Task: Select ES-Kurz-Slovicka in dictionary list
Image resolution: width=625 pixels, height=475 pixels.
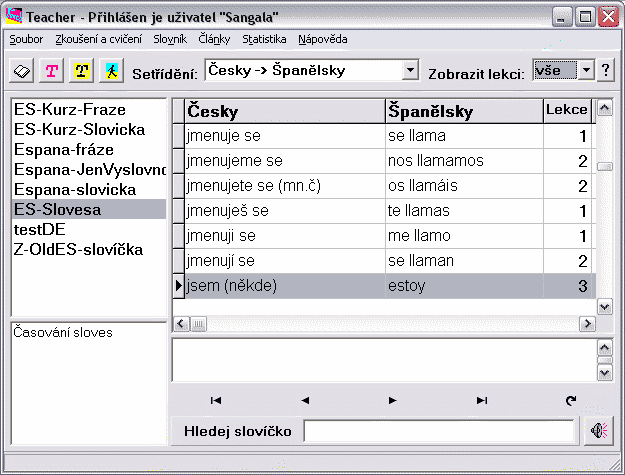Action: [x=89, y=129]
